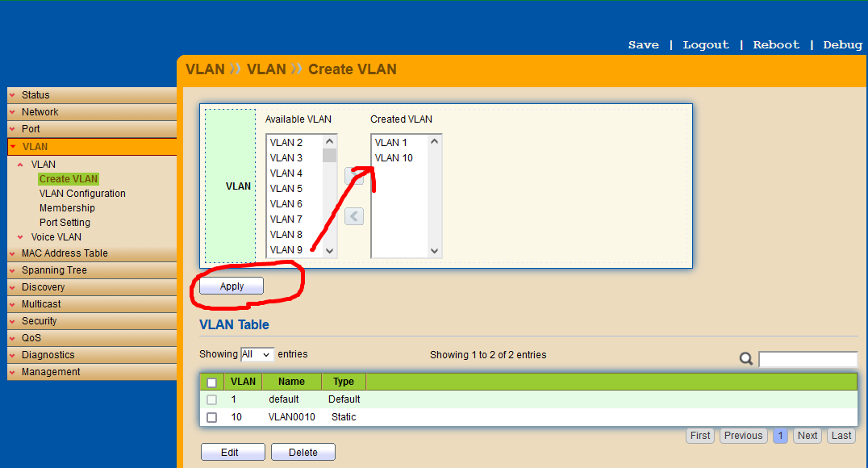Click up arrow of Created VLAN list scrollbar
Screen dimensions: 868x468
(435, 142)
